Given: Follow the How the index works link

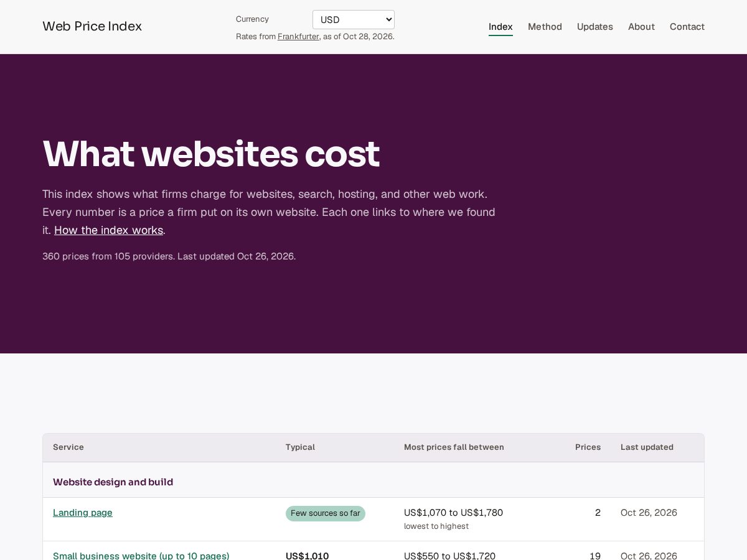Looking at the screenshot, I should [108, 230].
